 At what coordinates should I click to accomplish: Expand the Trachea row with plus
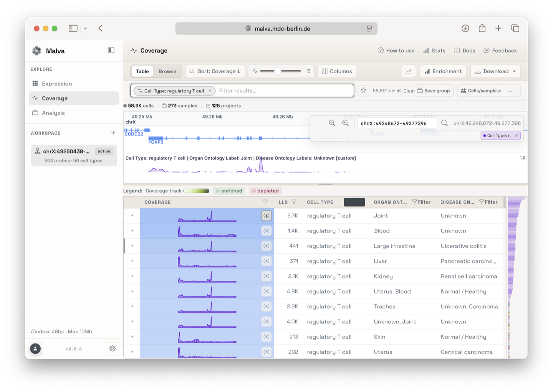point(132,306)
